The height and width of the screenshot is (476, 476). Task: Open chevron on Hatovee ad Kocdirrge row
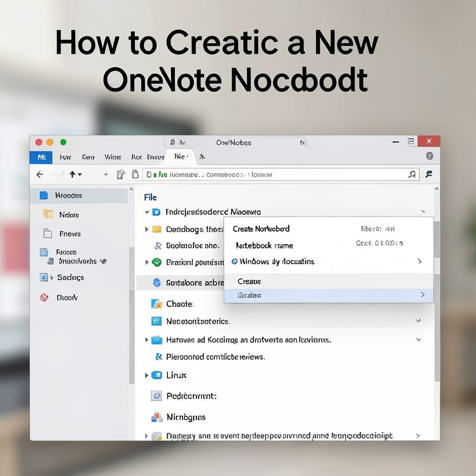tap(418, 340)
